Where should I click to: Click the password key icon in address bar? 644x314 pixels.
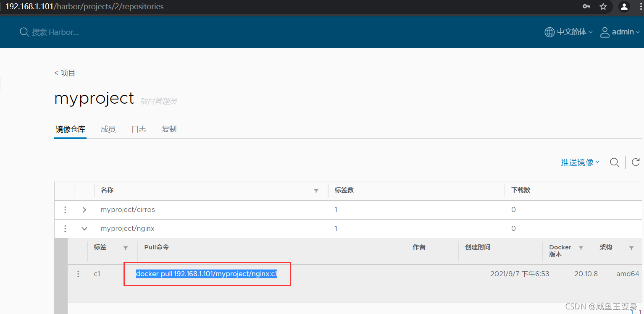click(x=586, y=7)
